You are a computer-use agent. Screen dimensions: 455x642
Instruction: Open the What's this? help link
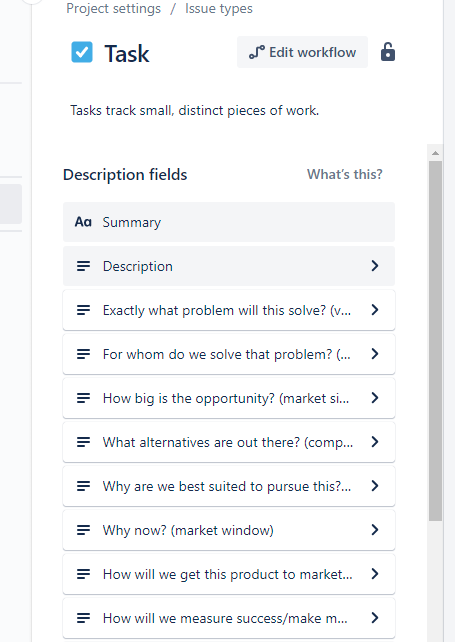point(345,174)
